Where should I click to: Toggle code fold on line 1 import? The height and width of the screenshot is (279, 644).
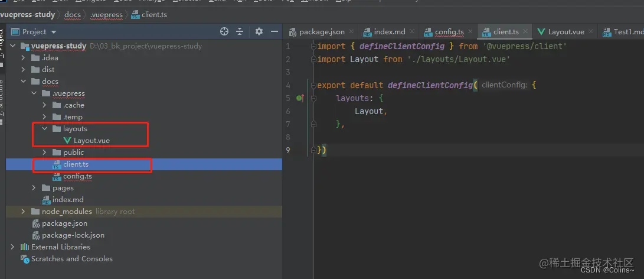click(x=314, y=47)
